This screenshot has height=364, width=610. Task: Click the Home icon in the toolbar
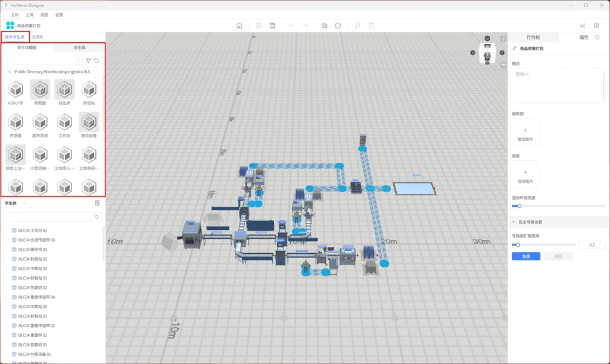tap(239, 26)
